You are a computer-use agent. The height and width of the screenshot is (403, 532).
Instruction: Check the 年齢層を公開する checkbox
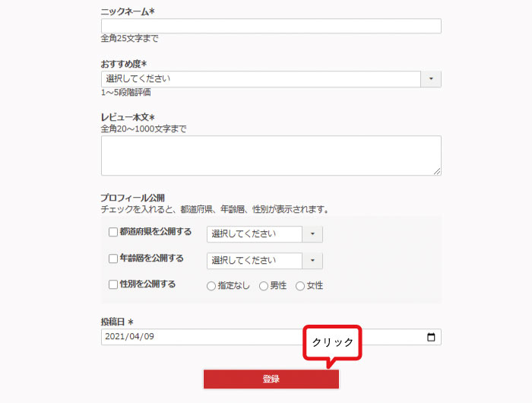[113, 259]
